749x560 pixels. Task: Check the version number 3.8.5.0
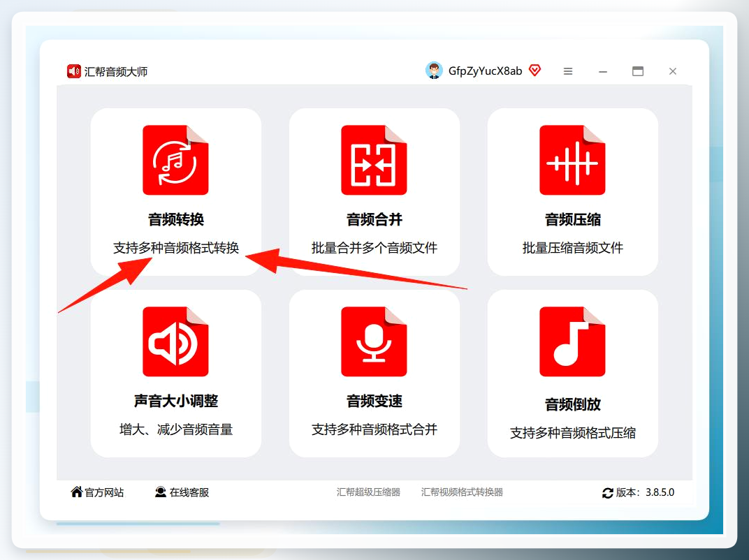click(660, 492)
